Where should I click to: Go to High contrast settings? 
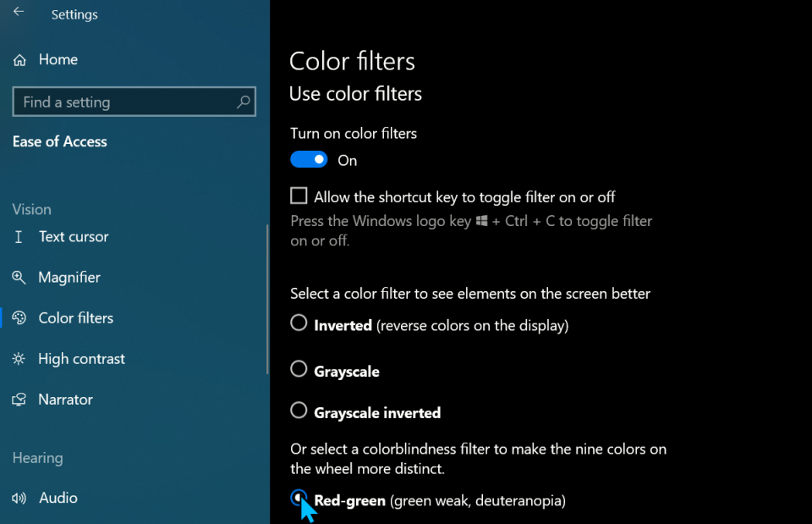click(x=81, y=358)
